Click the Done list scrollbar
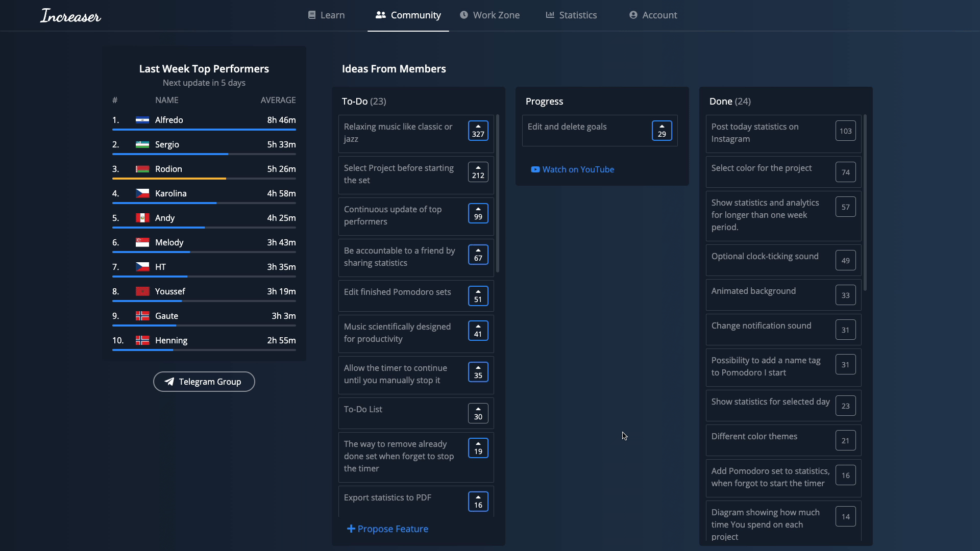The image size is (980, 551). point(865,203)
